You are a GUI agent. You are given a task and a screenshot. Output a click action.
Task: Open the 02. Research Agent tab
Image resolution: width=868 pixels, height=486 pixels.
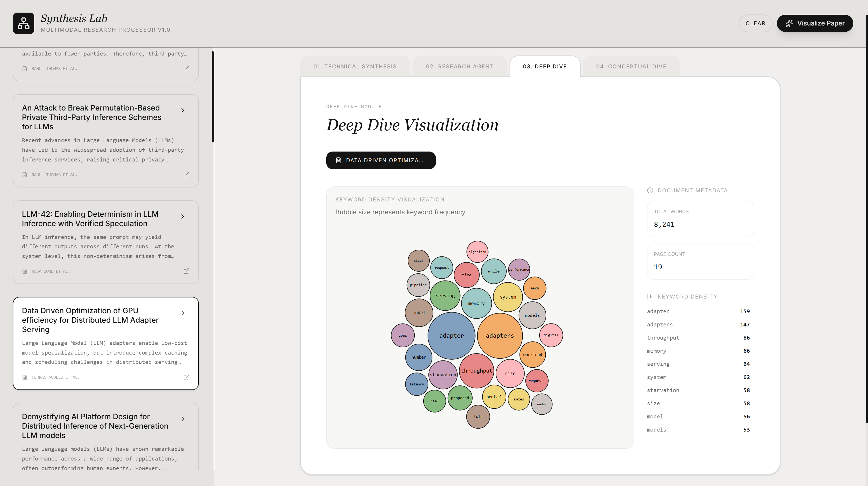(460, 67)
